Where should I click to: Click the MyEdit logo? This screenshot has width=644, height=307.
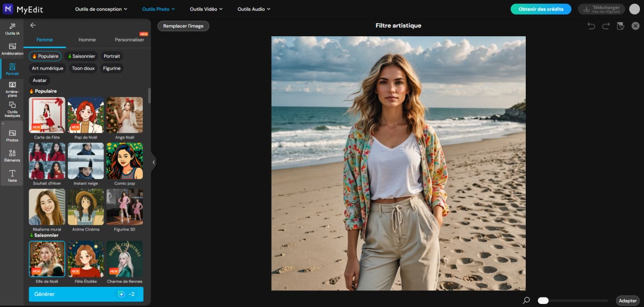(x=23, y=9)
